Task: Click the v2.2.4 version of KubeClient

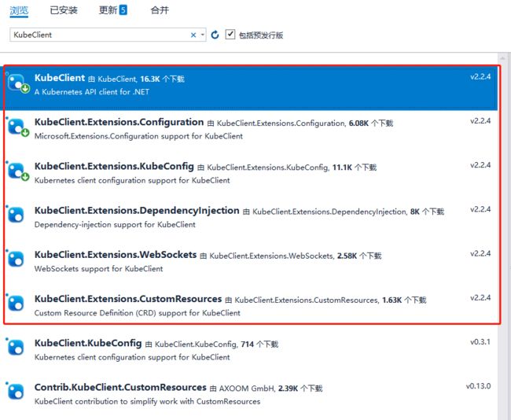Action: click(480, 77)
